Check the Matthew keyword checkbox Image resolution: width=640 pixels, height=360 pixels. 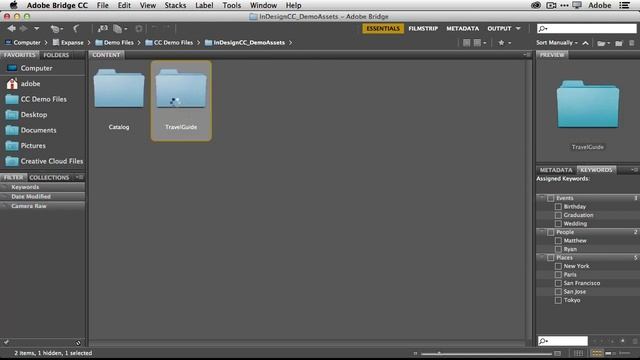click(558, 240)
